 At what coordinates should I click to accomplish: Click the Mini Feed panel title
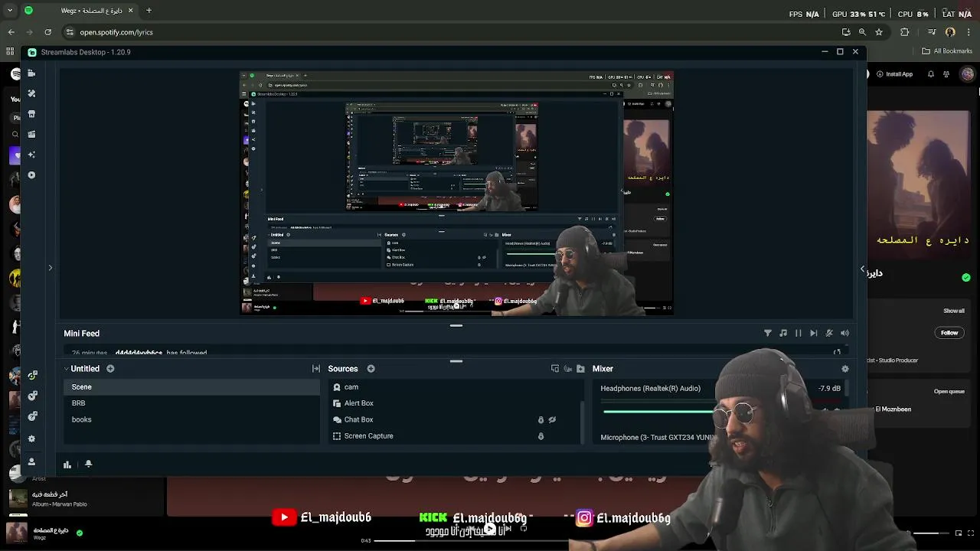82,334
